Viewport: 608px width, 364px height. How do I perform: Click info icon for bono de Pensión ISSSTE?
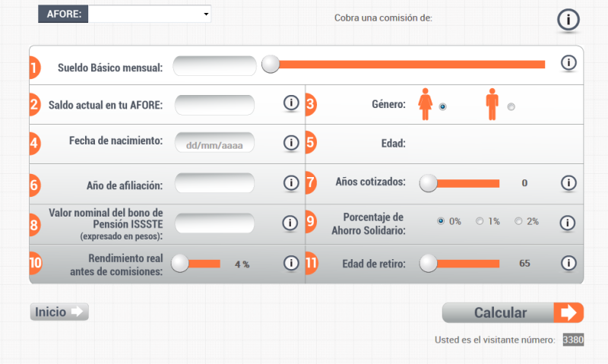(290, 223)
